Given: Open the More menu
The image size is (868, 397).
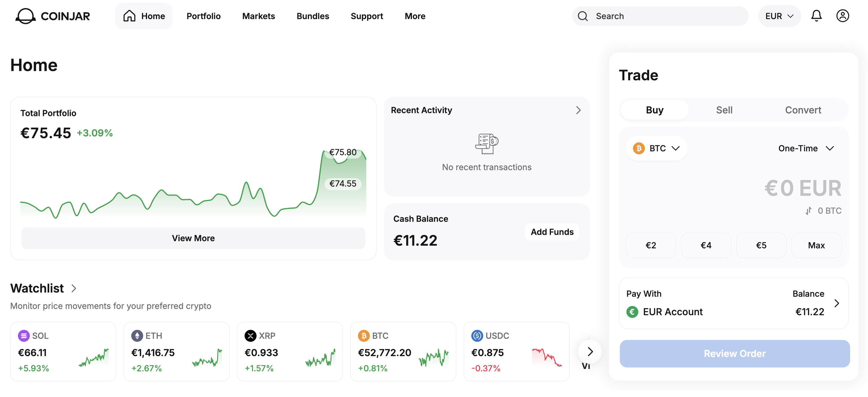Looking at the screenshot, I should click(415, 16).
